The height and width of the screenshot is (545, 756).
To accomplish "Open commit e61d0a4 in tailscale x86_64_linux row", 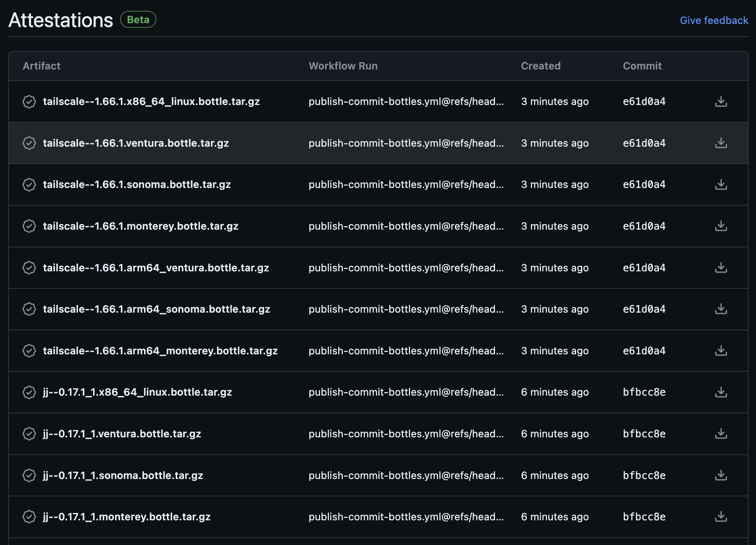I will (x=644, y=102).
